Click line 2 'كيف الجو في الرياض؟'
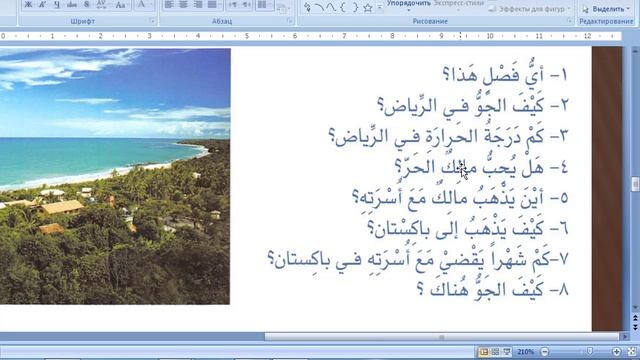The height and width of the screenshot is (360, 640). point(472,105)
